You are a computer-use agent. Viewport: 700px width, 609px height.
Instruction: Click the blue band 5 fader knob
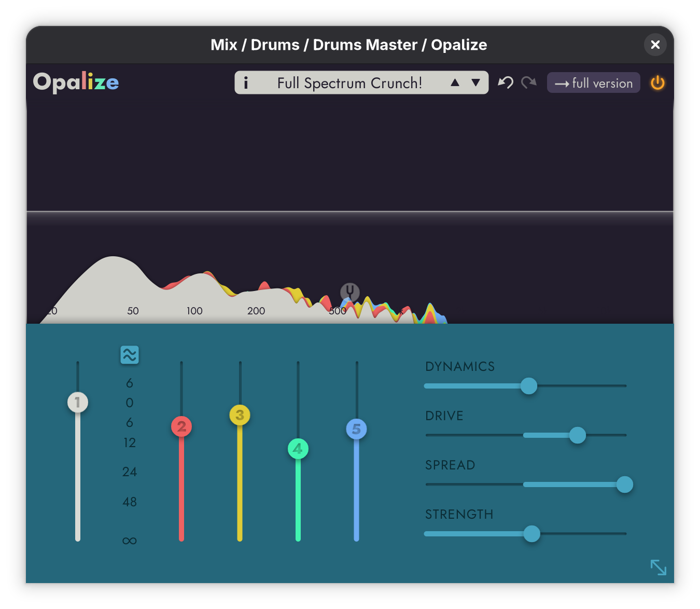point(356,429)
